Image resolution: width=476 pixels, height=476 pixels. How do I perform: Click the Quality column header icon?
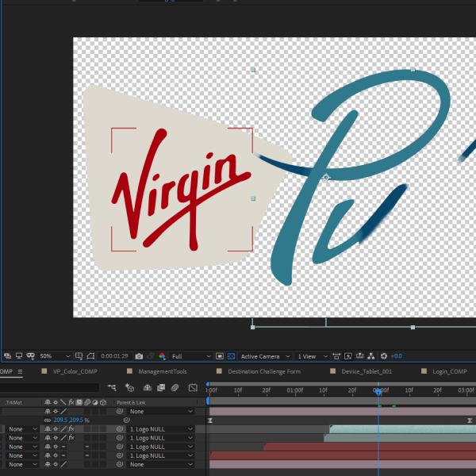[x=63, y=402]
